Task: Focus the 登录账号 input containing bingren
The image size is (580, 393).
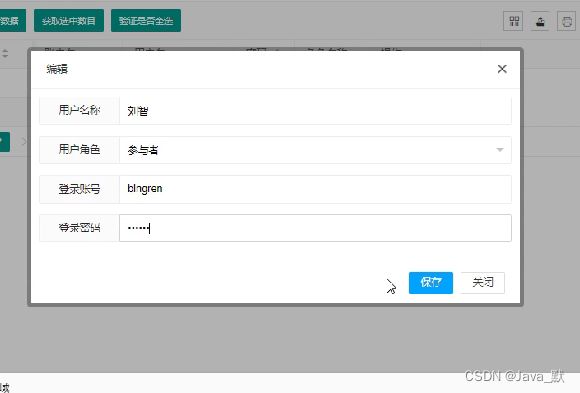Action: (315, 189)
